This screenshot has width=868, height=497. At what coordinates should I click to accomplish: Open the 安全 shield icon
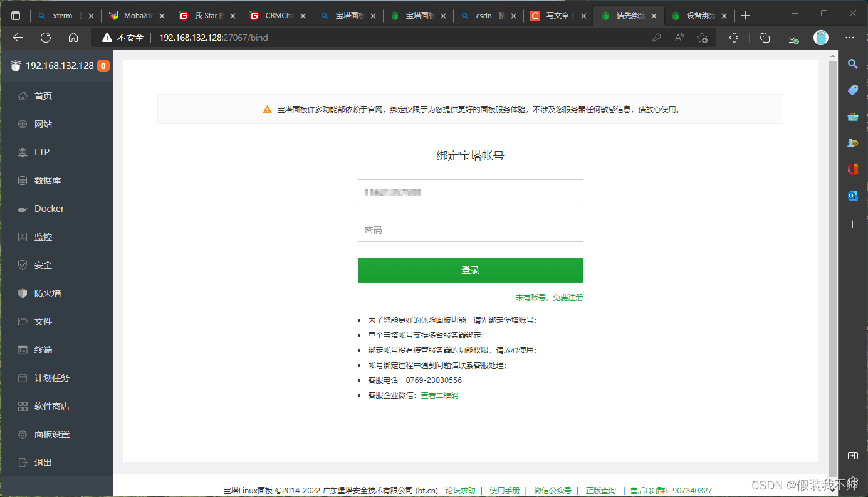click(23, 265)
